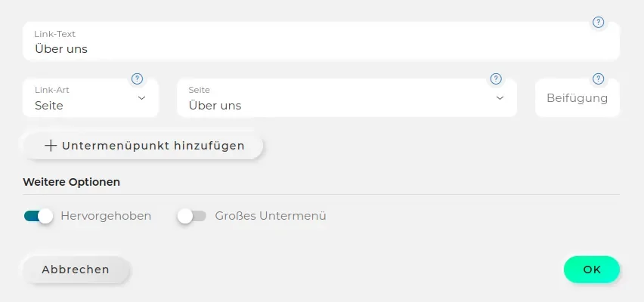Click the Link-Text field label
This screenshot has height=302, width=644.
pos(54,34)
